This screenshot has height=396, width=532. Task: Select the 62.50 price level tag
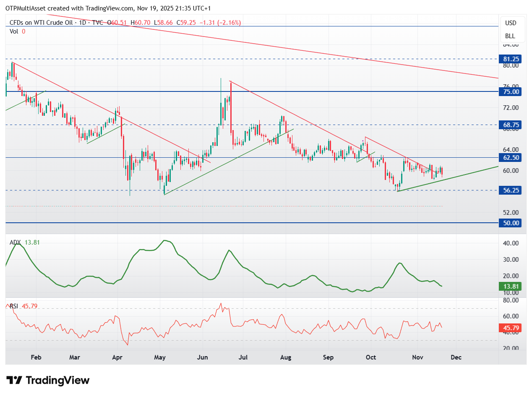click(510, 158)
